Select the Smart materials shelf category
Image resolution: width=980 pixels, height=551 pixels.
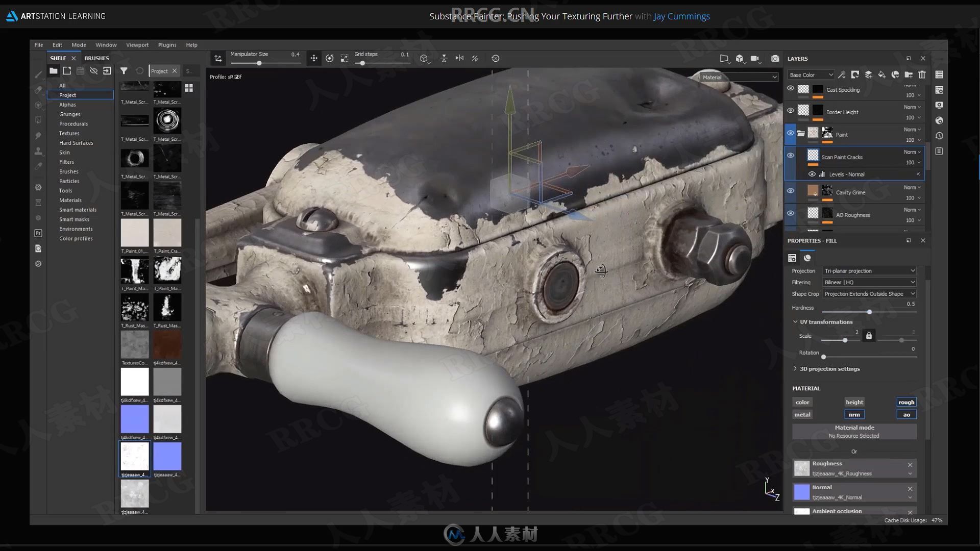point(78,210)
